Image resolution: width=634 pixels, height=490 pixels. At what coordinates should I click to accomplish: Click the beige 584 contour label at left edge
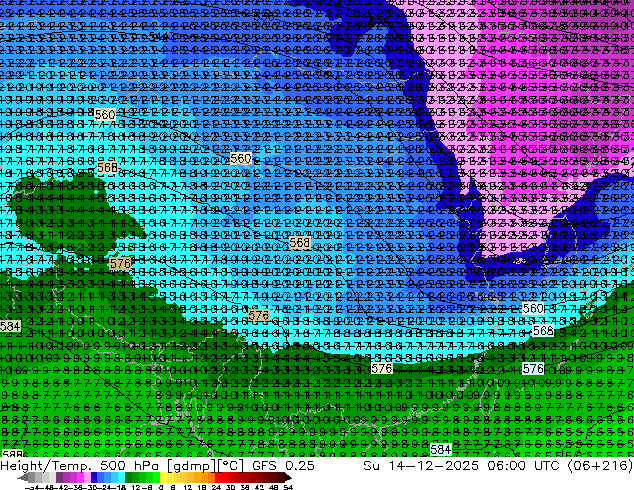tap(10, 326)
